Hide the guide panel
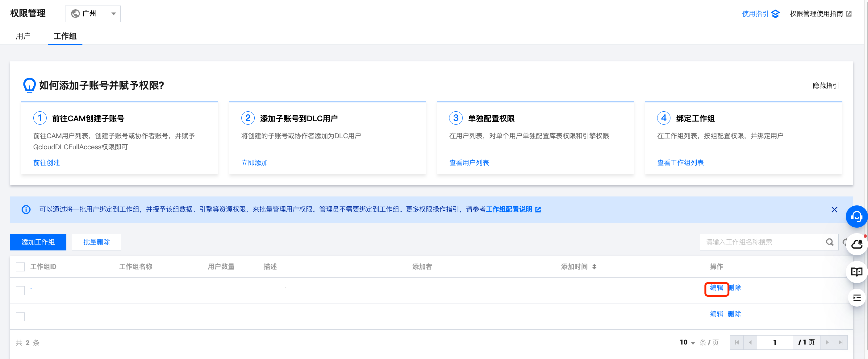Viewport: 868px width, 359px height. [825, 85]
